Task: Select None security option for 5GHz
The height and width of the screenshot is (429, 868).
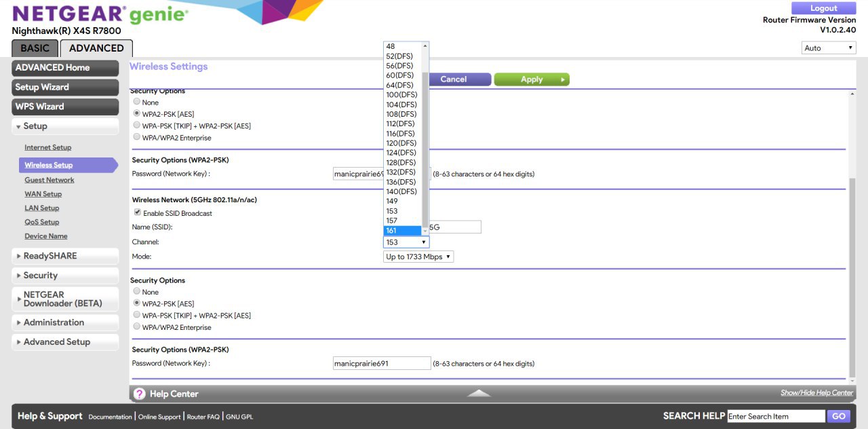Action: (x=137, y=291)
